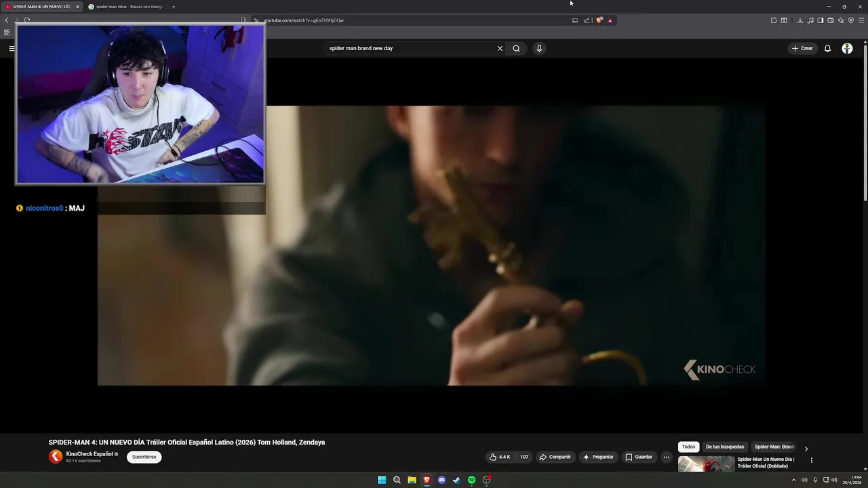The height and width of the screenshot is (488, 868).
Task: Click the Compartir share button
Action: point(555,457)
